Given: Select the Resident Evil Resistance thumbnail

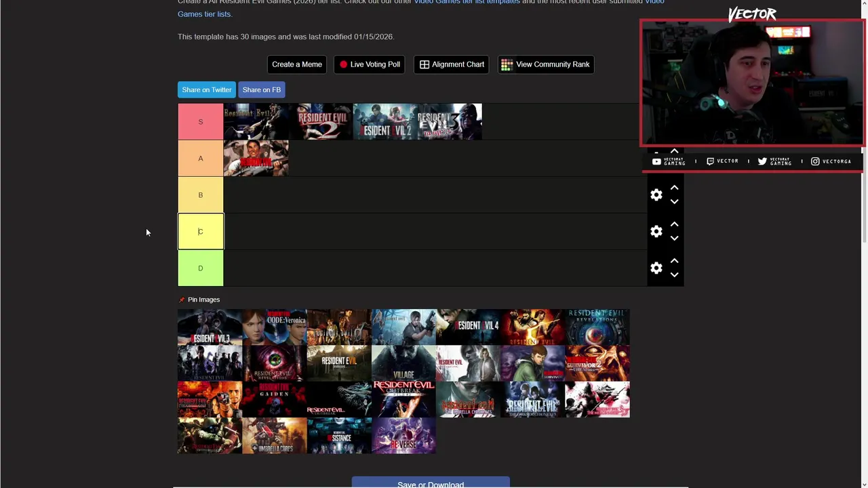Looking at the screenshot, I should (x=339, y=436).
